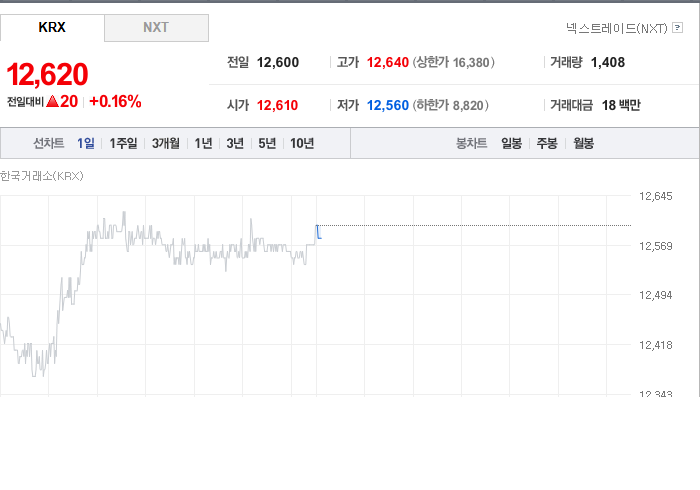Select the 3개월 line chart period
This screenshot has height=490, width=700.
coord(166,143)
